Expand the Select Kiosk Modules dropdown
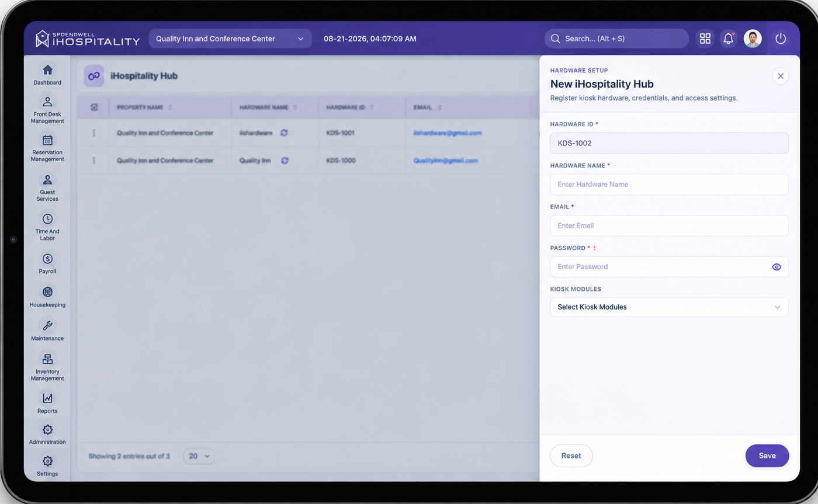The height and width of the screenshot is (504, 818). 670,307
